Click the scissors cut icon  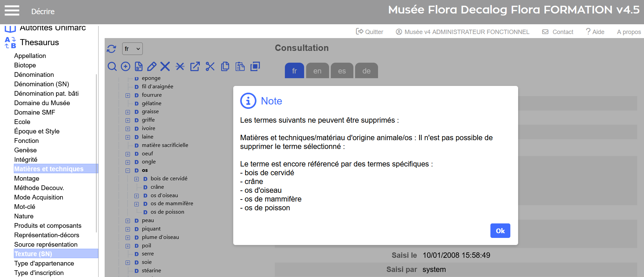pyautogui.click(x=210, y=66)
